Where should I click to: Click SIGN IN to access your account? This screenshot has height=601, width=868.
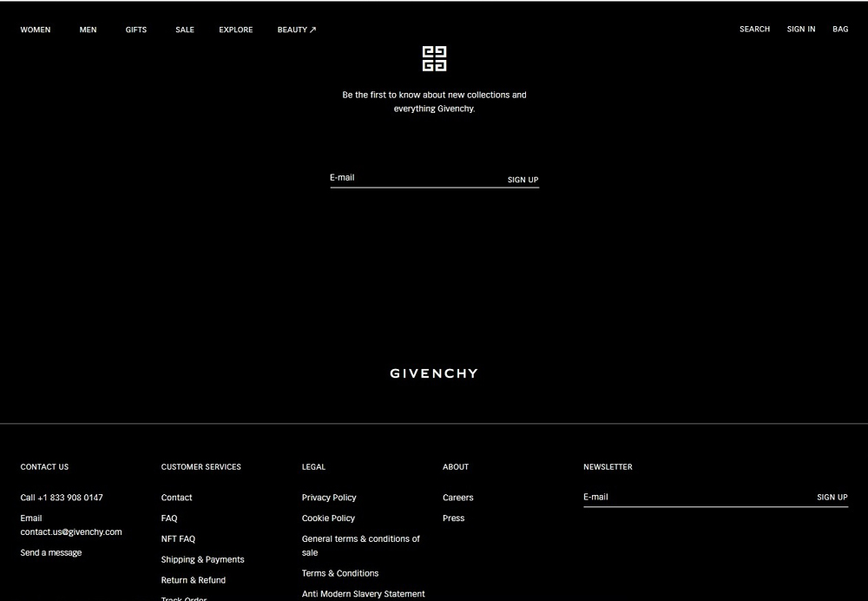pyautogui.click(x=800, y=29)
